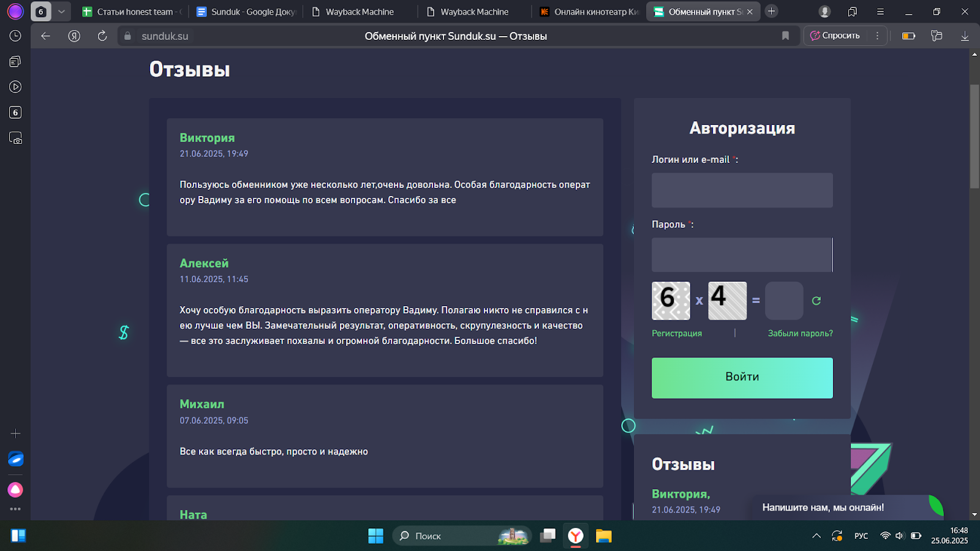Show hidden tray icons chevron
This screenshot has width=980, height=551.
816,536
